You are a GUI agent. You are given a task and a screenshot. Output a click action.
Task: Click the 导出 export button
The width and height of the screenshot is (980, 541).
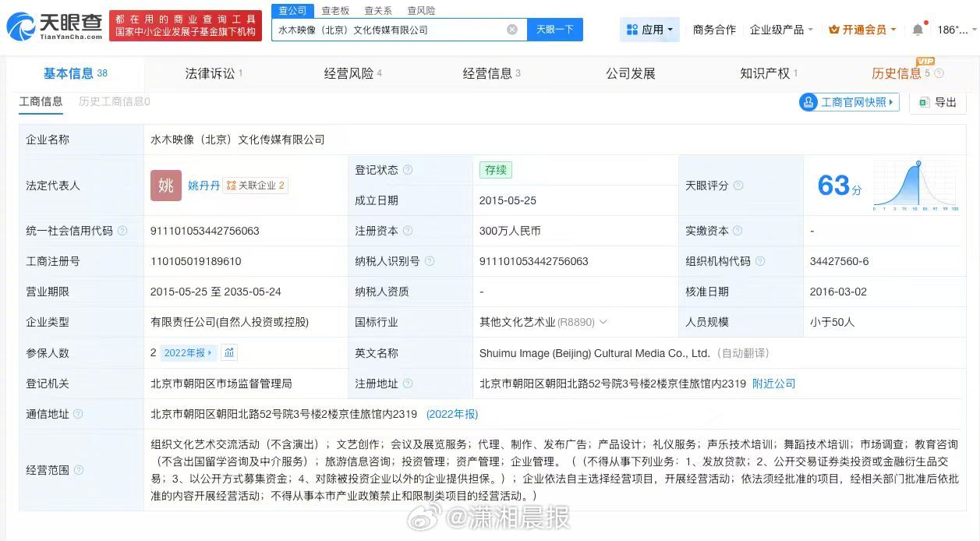pos(938,102)
